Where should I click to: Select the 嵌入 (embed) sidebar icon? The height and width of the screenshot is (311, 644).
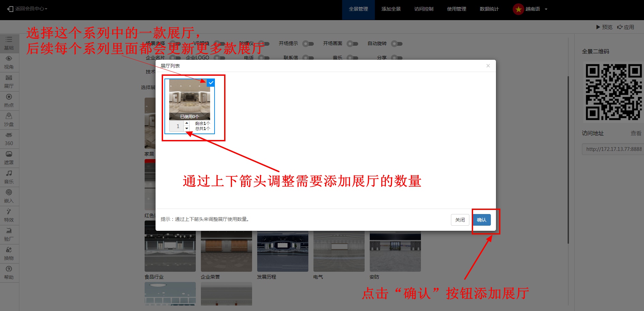[x=9, y=196]
